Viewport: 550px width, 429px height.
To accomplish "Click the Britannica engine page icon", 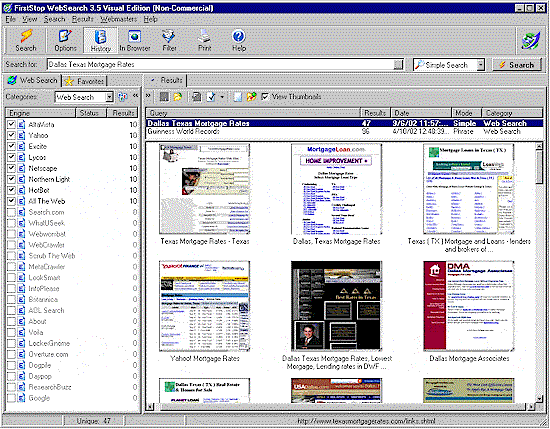I will click(22, 299).
